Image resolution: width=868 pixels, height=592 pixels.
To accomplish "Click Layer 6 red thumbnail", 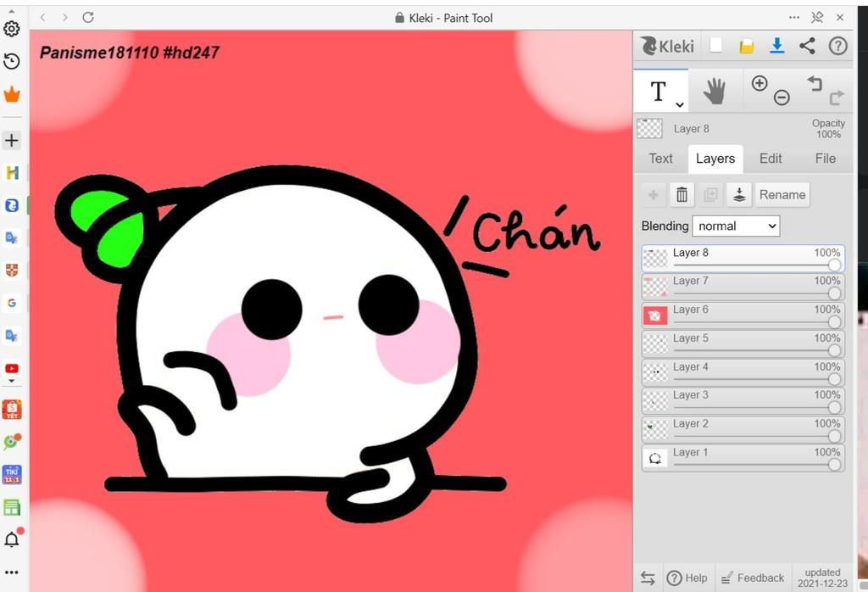I will point(655,316).
